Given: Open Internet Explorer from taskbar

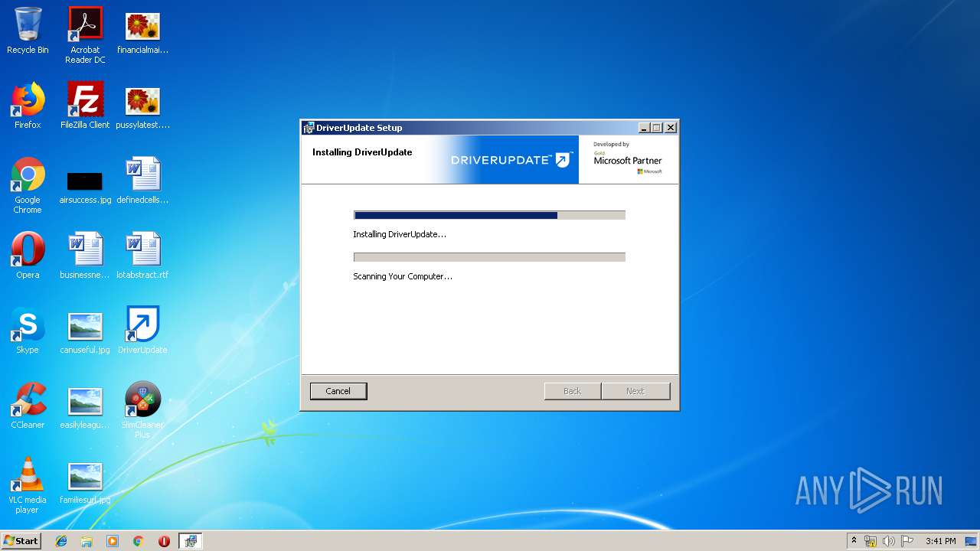Looking at the screenshot, I should (61, 541).
